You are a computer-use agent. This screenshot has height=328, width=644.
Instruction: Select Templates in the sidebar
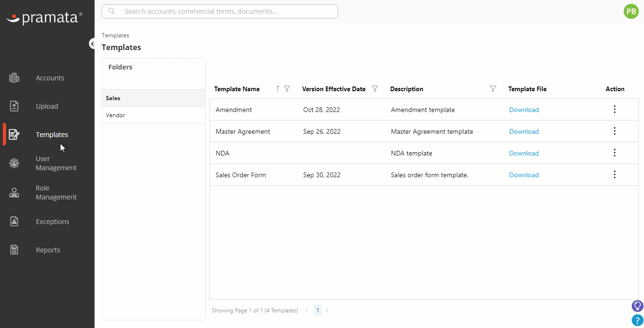coord(52,135)
